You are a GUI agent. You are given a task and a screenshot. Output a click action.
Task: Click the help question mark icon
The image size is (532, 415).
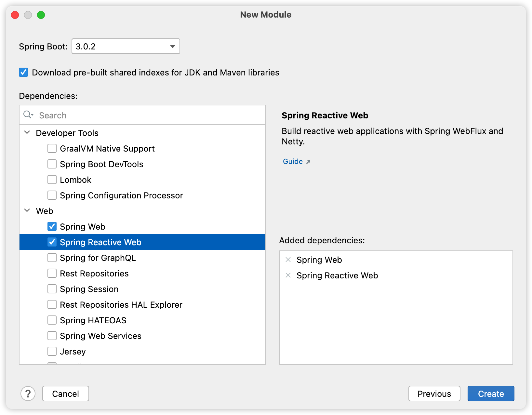28,394
